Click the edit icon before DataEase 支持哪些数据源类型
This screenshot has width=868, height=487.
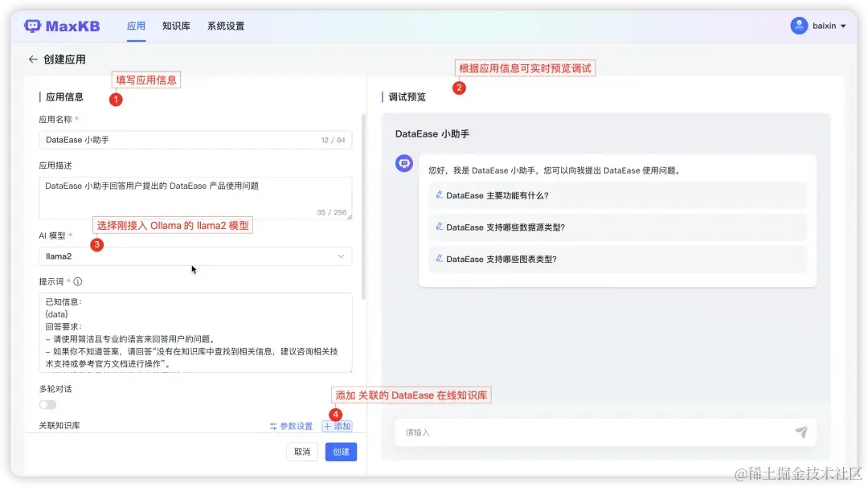pos(439,227)
